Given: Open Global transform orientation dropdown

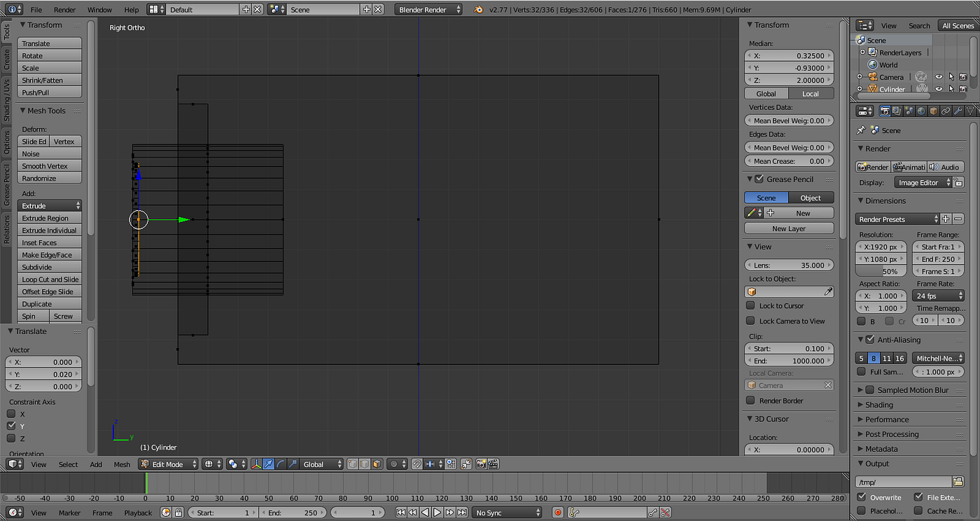Looking at the screenshot, I should (x=322, y=464).
